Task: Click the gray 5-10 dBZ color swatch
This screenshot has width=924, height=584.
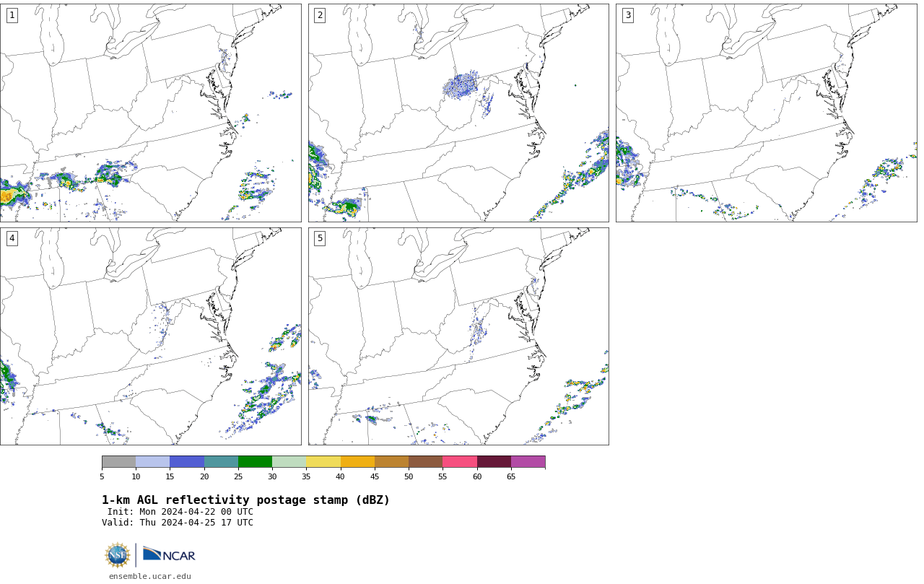Action: pos(118,462)
